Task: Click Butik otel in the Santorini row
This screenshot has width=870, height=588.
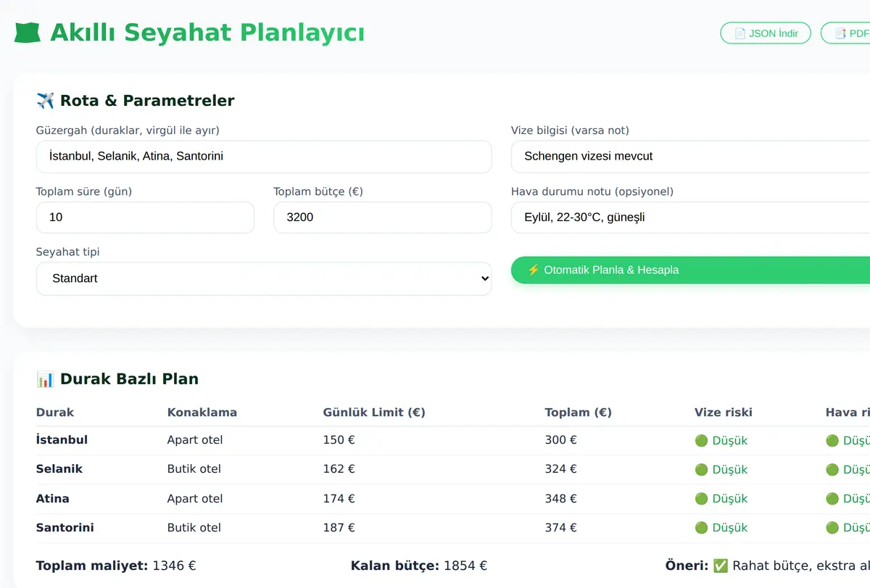Action: 194,528
